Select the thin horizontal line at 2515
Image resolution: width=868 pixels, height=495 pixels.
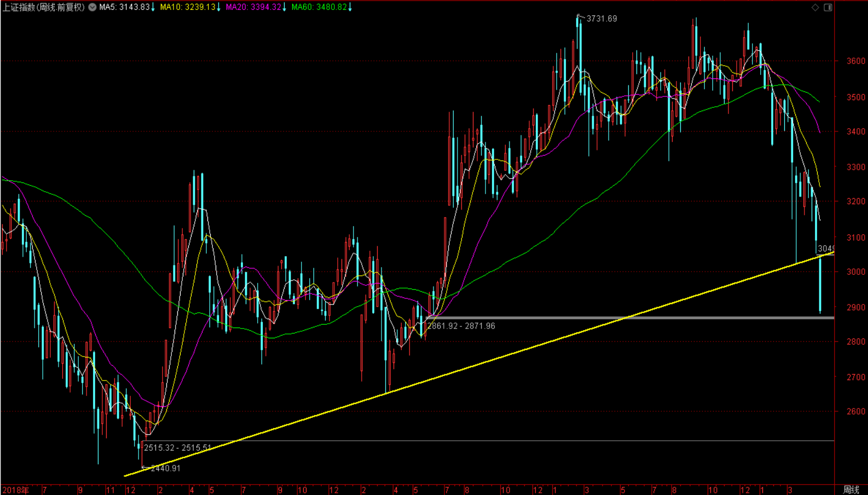pos(488,440)
